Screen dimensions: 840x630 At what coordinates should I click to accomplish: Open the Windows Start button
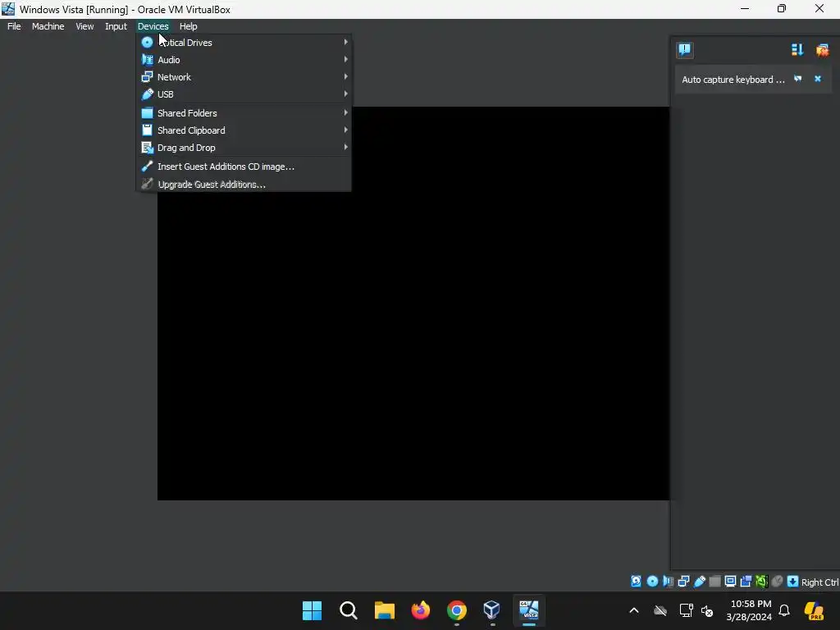pyautogui.click(x=312, y=610)
